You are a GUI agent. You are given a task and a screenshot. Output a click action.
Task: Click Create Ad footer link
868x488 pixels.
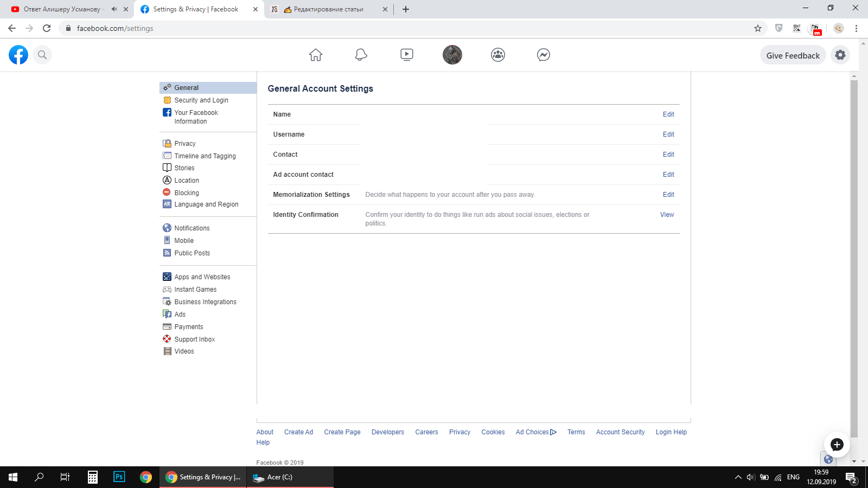[298, 432]
